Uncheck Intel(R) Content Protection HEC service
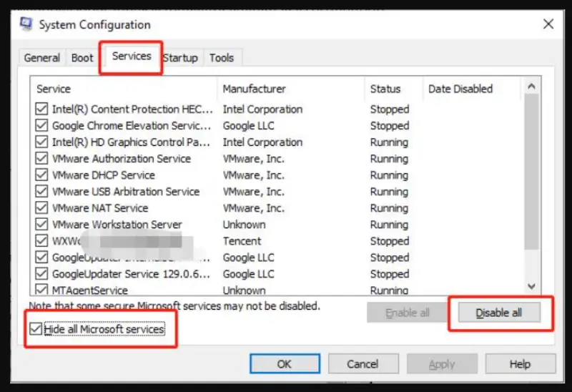Viewport: 572px width, 392px height. click(41, 109)
